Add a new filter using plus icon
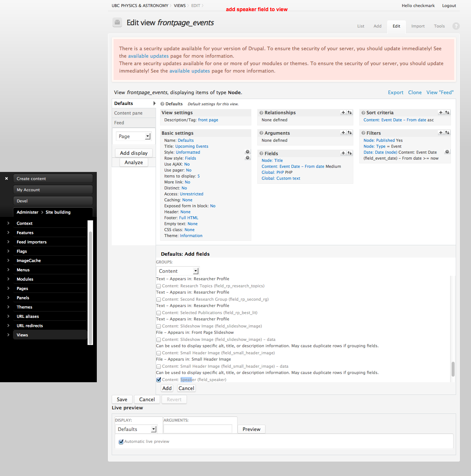Image resolution: width=471 pixels, height=476 pixels. [x=441, y=133]
